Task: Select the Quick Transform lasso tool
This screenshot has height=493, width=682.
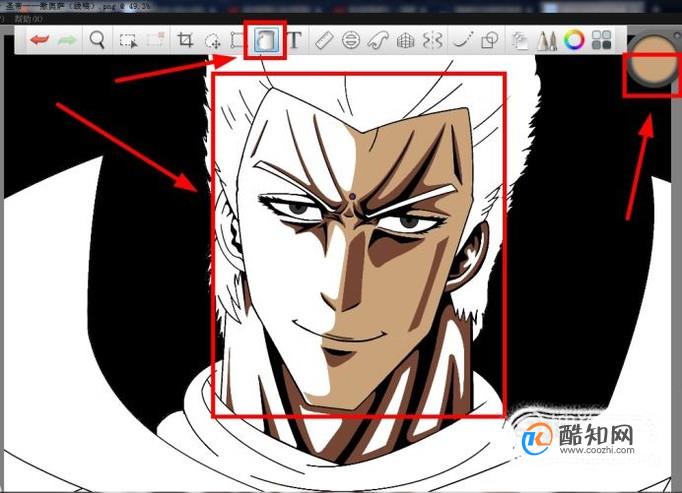Action: (x=212, y=41)
